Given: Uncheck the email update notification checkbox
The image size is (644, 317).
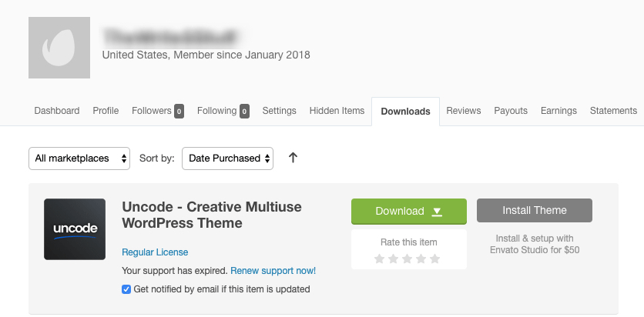Looking at the screenshot, I should (126, 289).
